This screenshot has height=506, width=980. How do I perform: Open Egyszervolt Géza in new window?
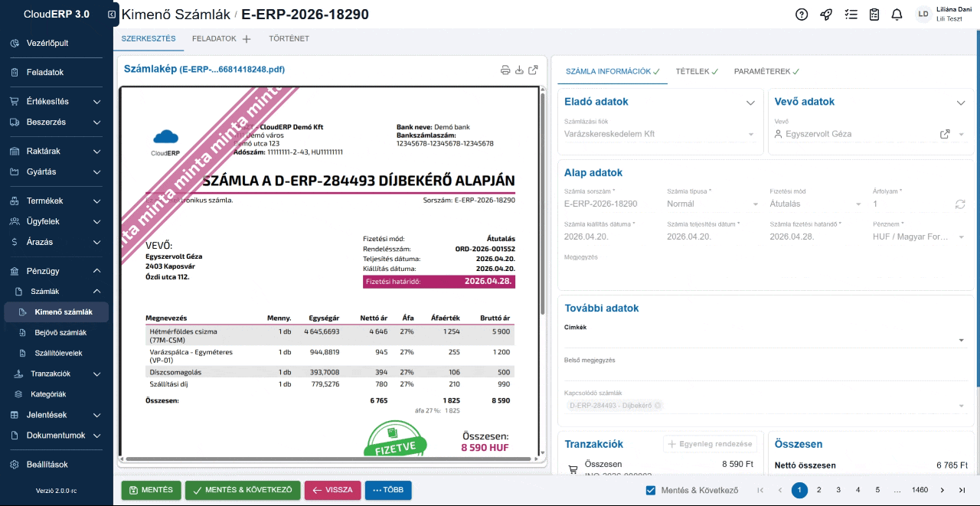[943, 133]
